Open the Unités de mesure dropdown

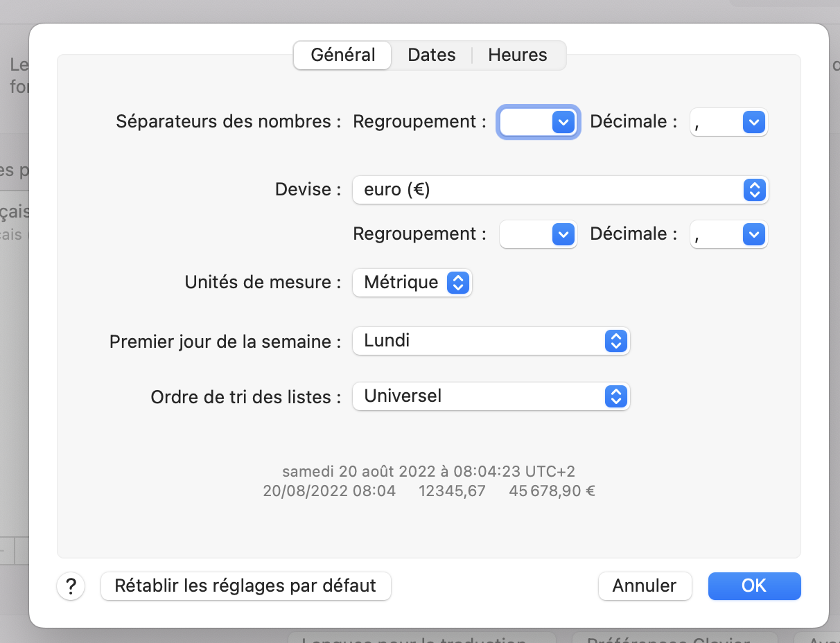[412, 282]
